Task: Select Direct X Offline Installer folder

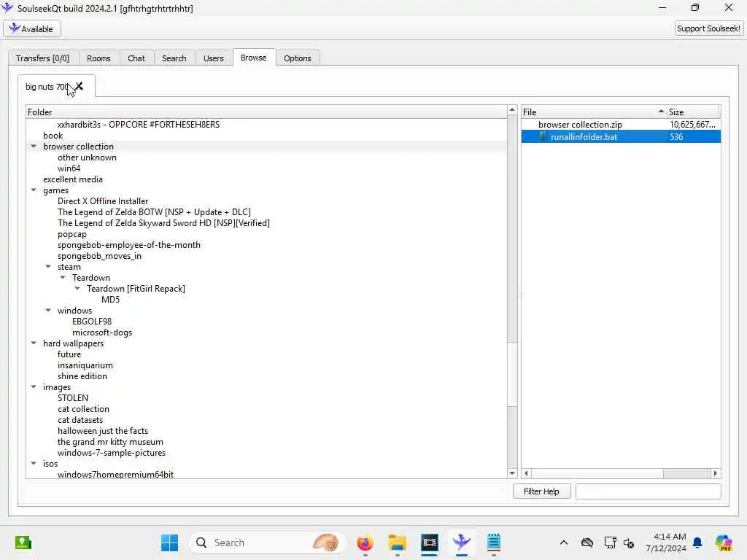Action: click(x=103, y=201)
